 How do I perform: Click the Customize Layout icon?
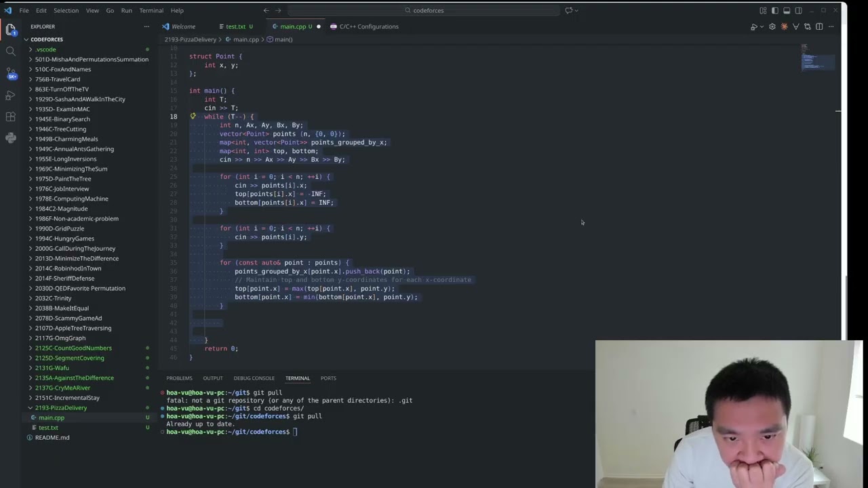(x=763, y=10)
